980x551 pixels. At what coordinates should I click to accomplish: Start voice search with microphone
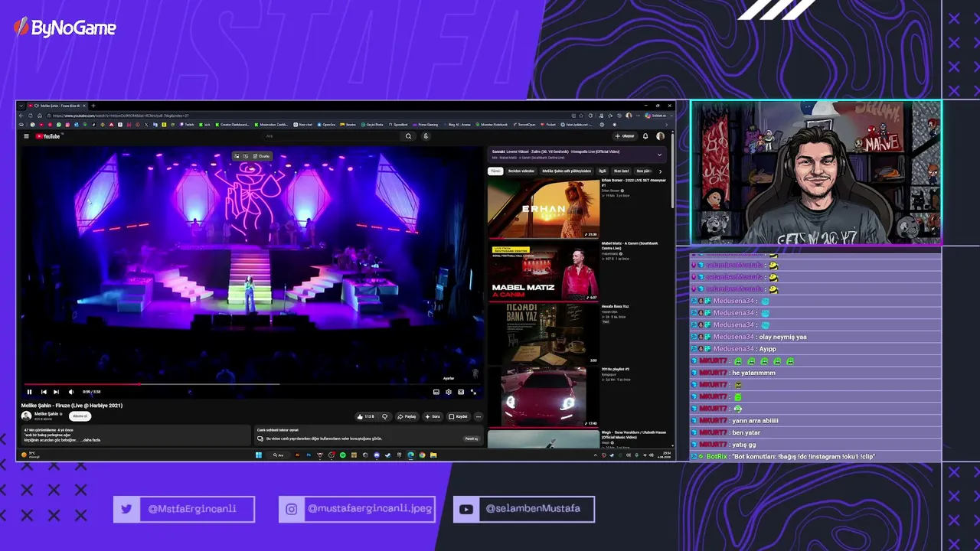pos(426,136)
